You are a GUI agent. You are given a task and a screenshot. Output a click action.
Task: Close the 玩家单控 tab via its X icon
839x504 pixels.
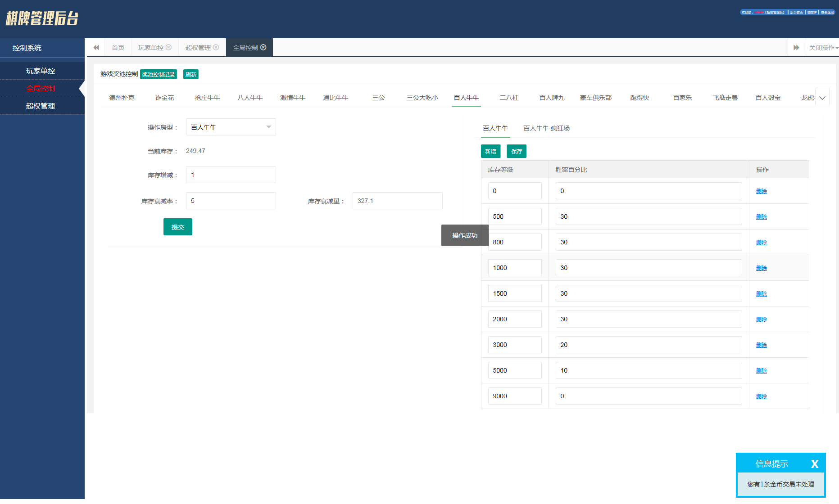(169, 47)
